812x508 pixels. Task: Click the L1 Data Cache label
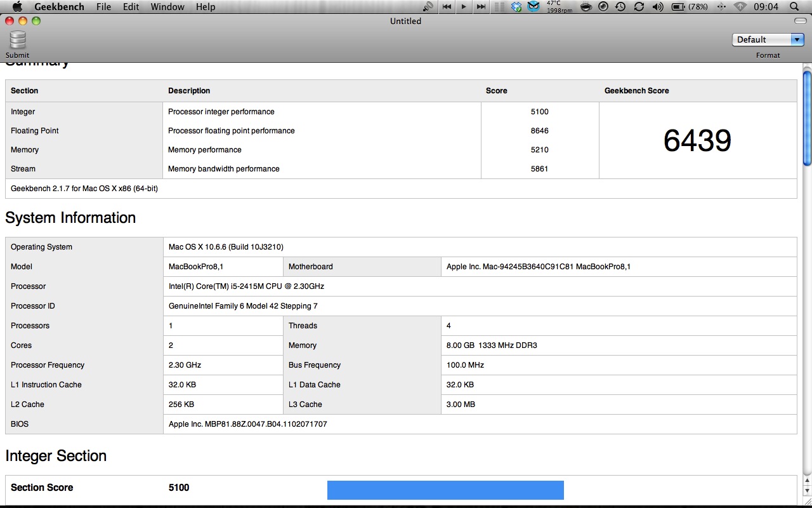pos(315,385)
